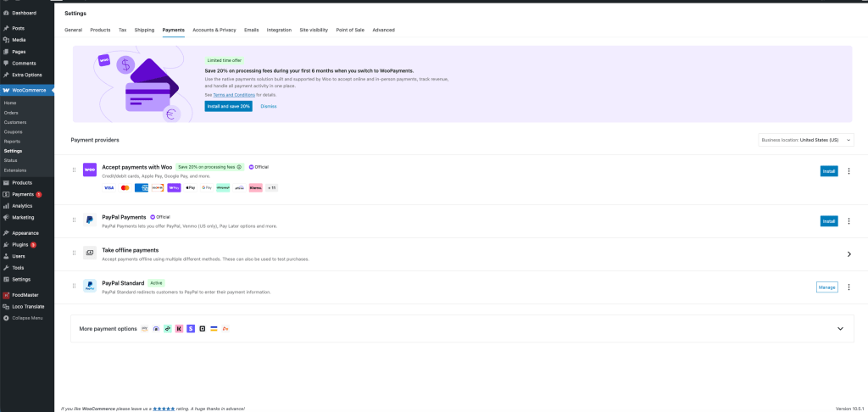Viewport: 868px width, 412px height.
Task: Dismiss the WooPayments offer banner
Action: pos(269,106)
